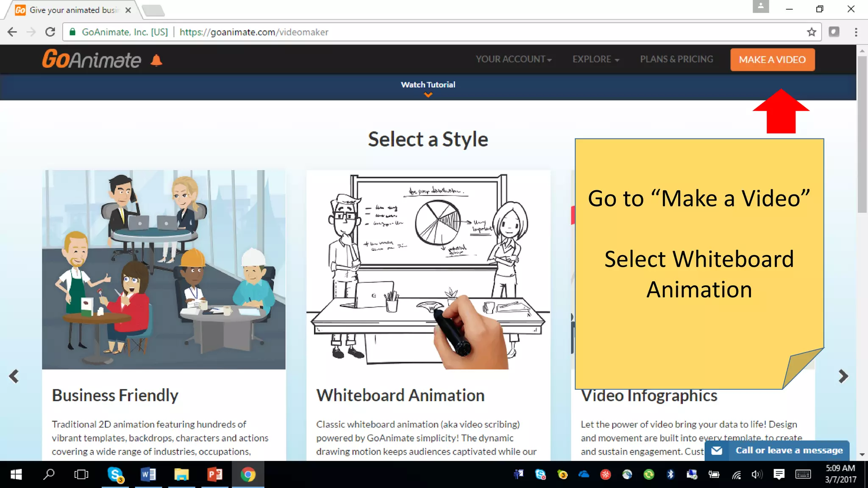This screenshot has width=868, height=488.
Task: Click the URL address bar field
Action: click(466, 32)
